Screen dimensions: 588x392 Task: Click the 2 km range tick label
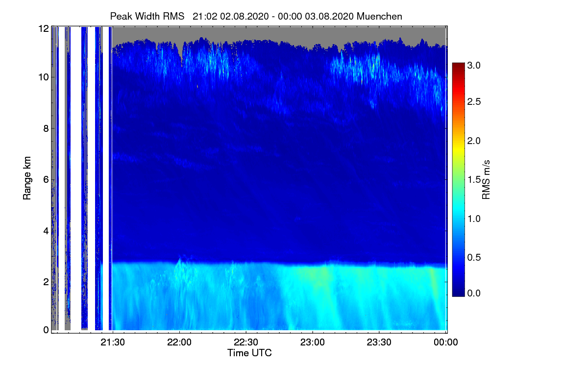(46, 281)
